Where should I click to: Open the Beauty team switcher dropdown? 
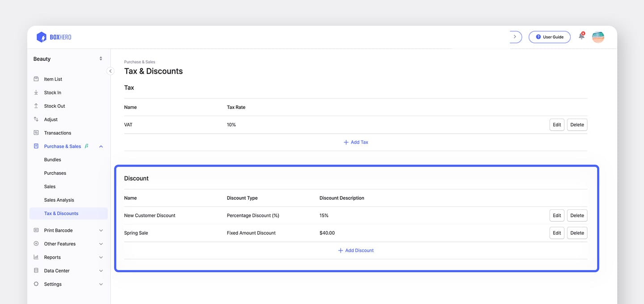click(x=101, y=59)
